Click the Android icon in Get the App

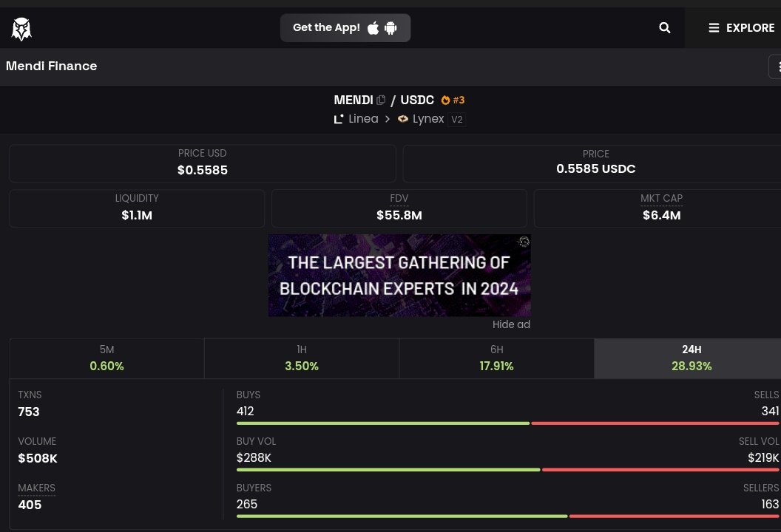pyautogui.click(x=390, y=27)
